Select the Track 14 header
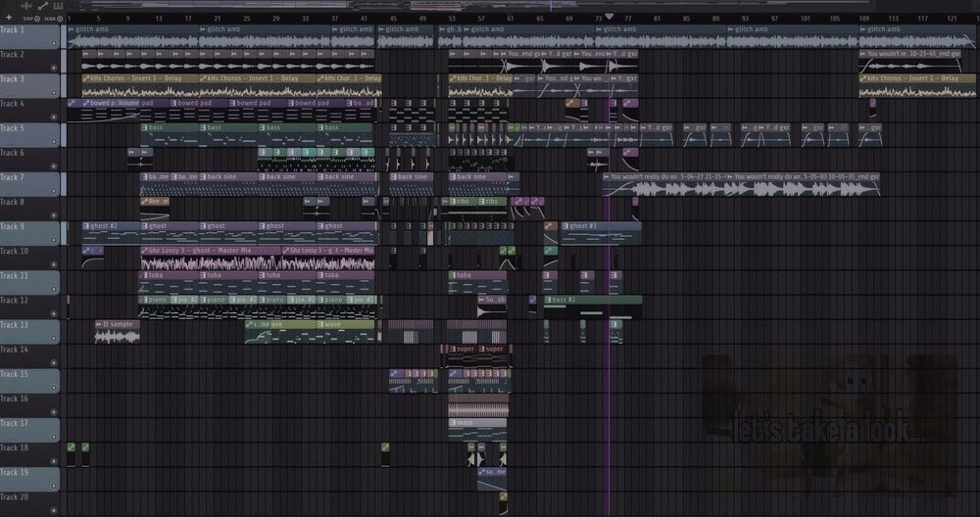This screenshot has width=980, height=517. (x=29, y=355)
